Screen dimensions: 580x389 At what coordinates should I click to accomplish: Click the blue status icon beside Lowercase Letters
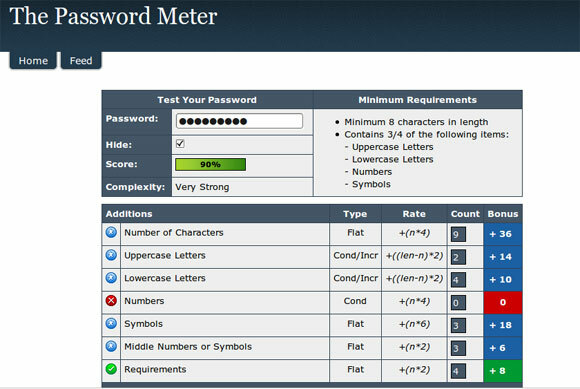click(x=111, y=278)
